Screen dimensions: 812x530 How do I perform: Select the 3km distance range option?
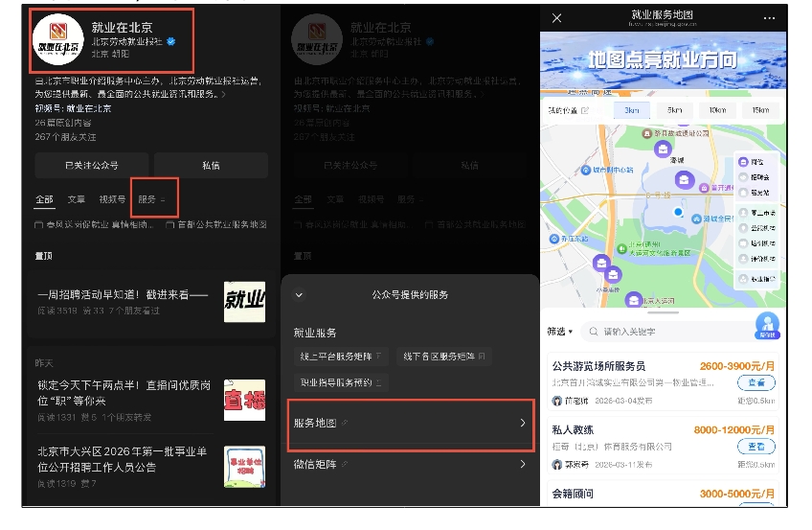coord(632,111)
